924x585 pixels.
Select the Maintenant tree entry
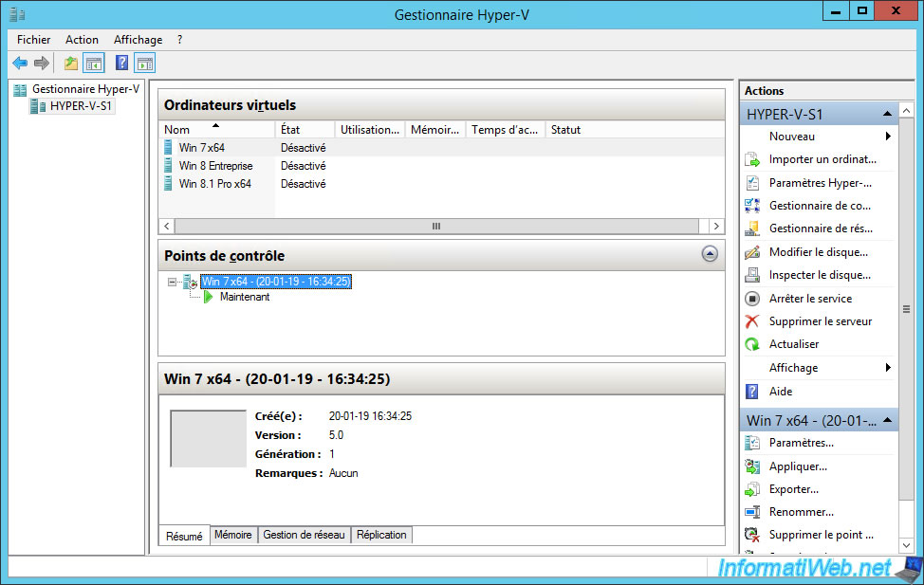click(x=245, y=297)
